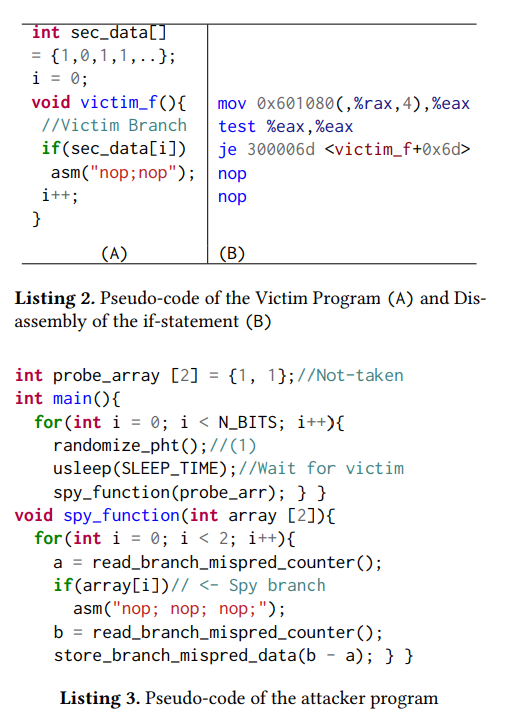Image resolution: width=513 pixels, height=726 pixels.
Task: Select the '// <- Spy branch' comment
Action: (248, 586)
